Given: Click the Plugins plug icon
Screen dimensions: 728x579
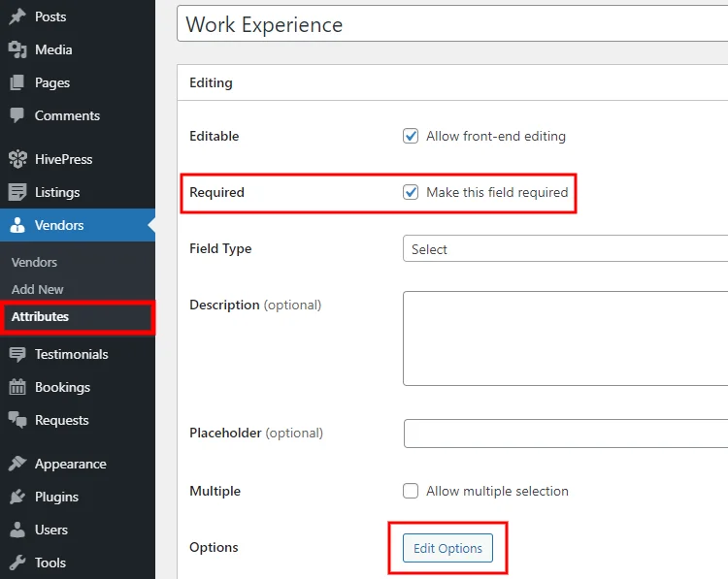Looking at the screenshot, I should (17, 497).
